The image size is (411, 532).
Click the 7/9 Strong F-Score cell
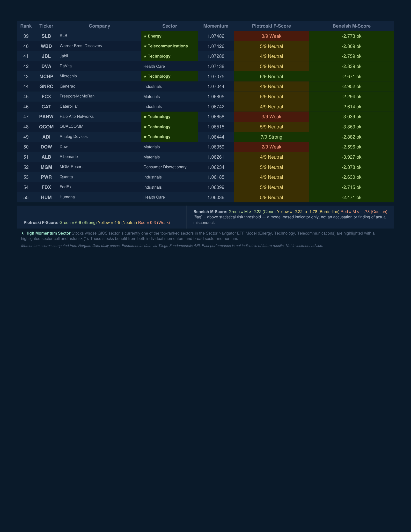click(x=272, y=137)
